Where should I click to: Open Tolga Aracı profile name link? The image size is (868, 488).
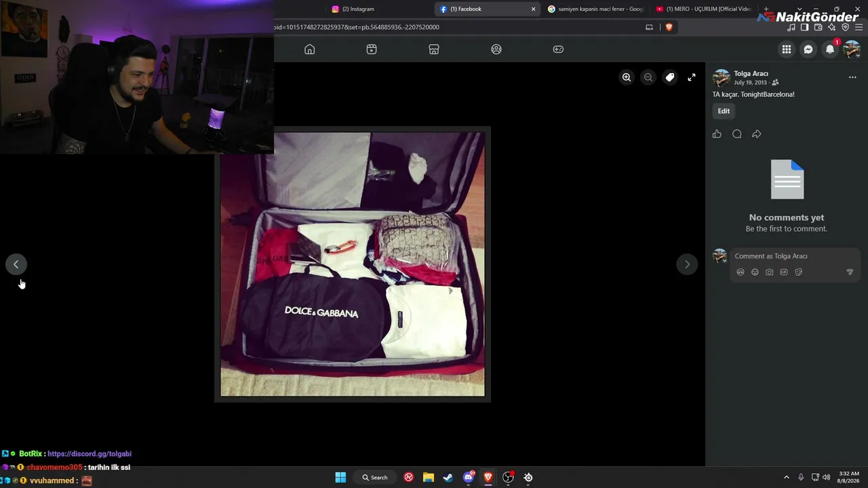coord(751,74)
